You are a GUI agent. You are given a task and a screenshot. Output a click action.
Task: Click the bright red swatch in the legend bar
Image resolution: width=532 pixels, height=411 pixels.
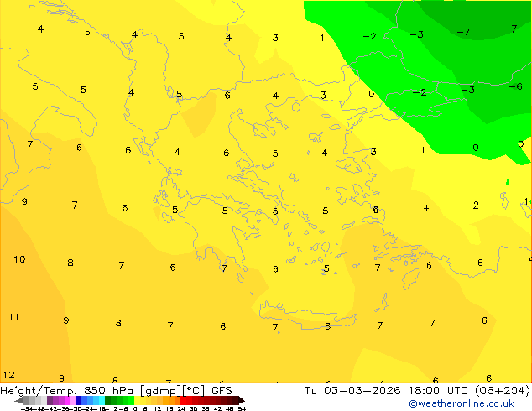(x=184, y=401)
